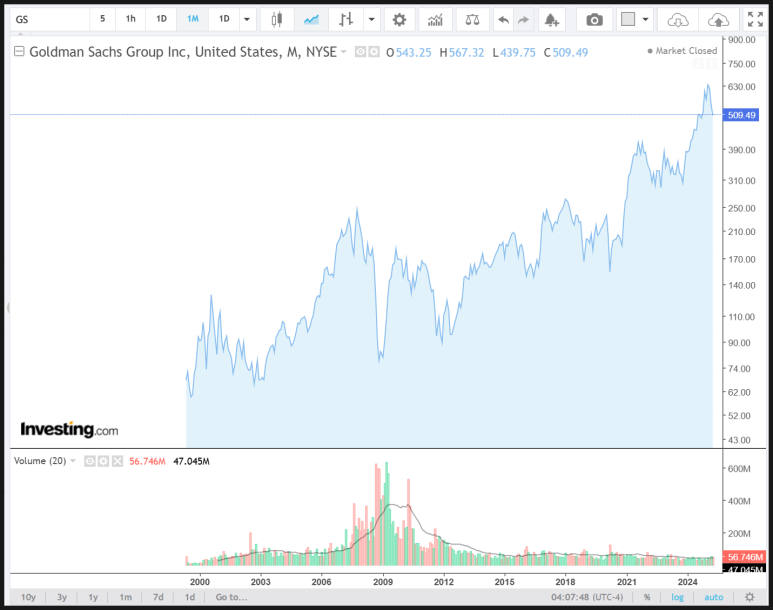This screenshot has width=773, height=610.
Task: Set time range to 3y
Action: 62,597
